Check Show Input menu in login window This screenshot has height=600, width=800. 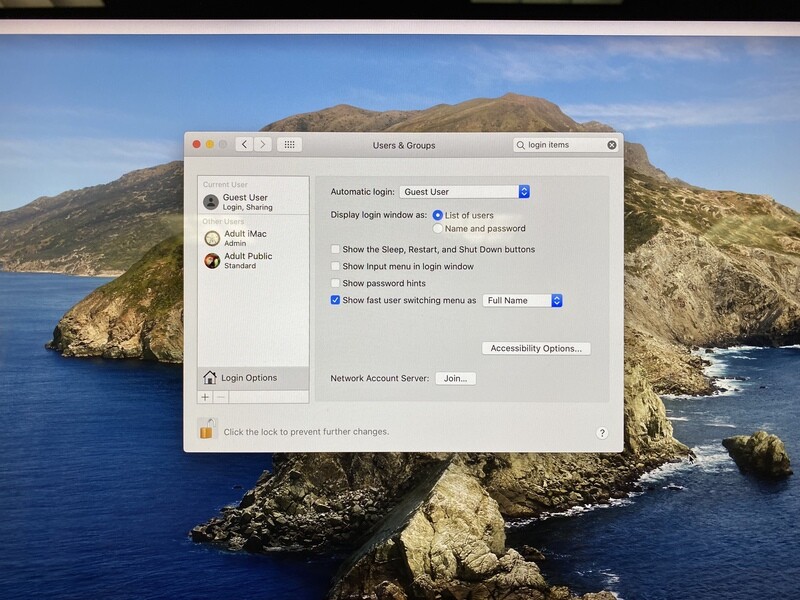(334, 267)
